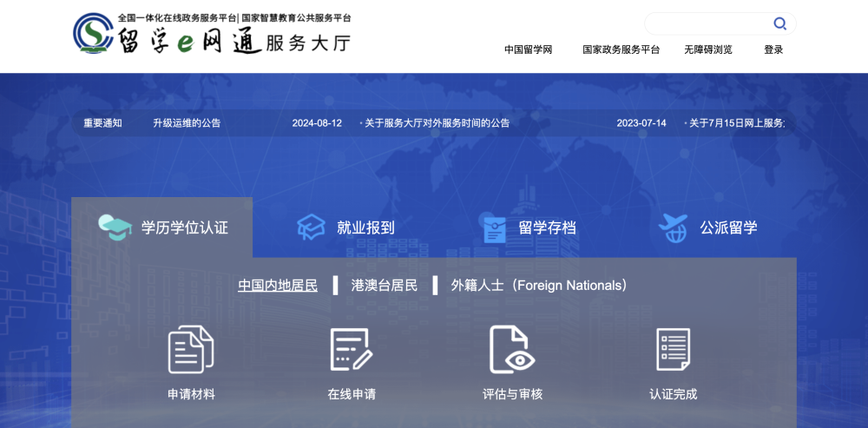The height and width of the screenshot is (428, 868).
Task: Click the search magnifier icon
Action: (779, 23)
